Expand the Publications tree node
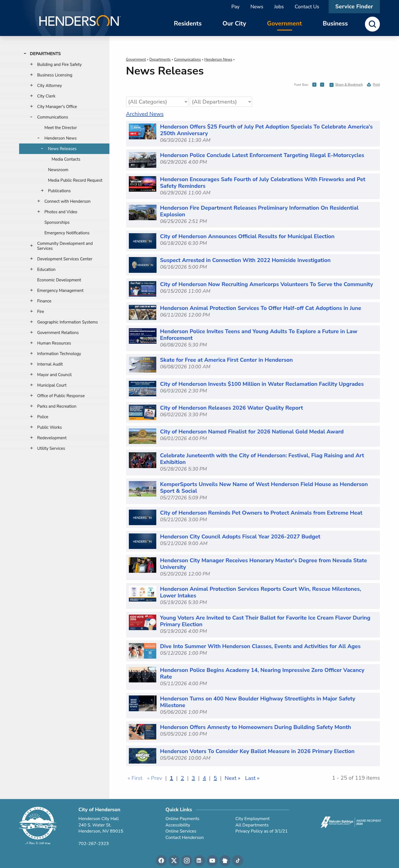The height and width of the screenshot is (868, 399). click(x=42, y=190)
